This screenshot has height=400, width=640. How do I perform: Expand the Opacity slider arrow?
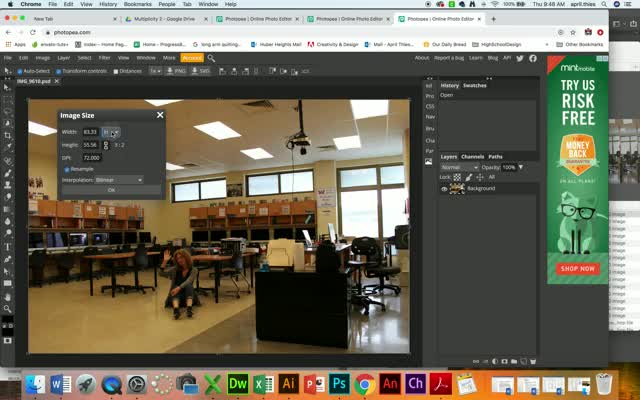click(521, 167)
